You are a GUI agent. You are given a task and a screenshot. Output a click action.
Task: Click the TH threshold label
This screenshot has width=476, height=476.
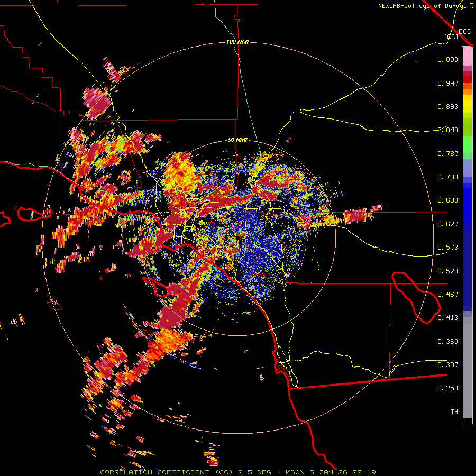454,412
